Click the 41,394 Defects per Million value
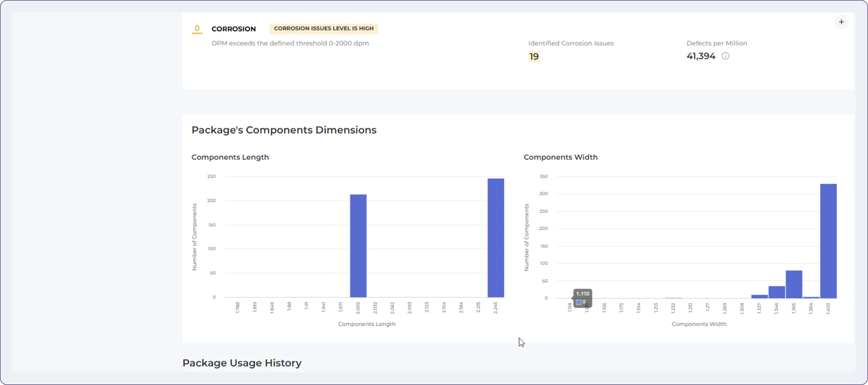This screenshot has height=385, width=868. pyautogui.click(x=701, y=56)
